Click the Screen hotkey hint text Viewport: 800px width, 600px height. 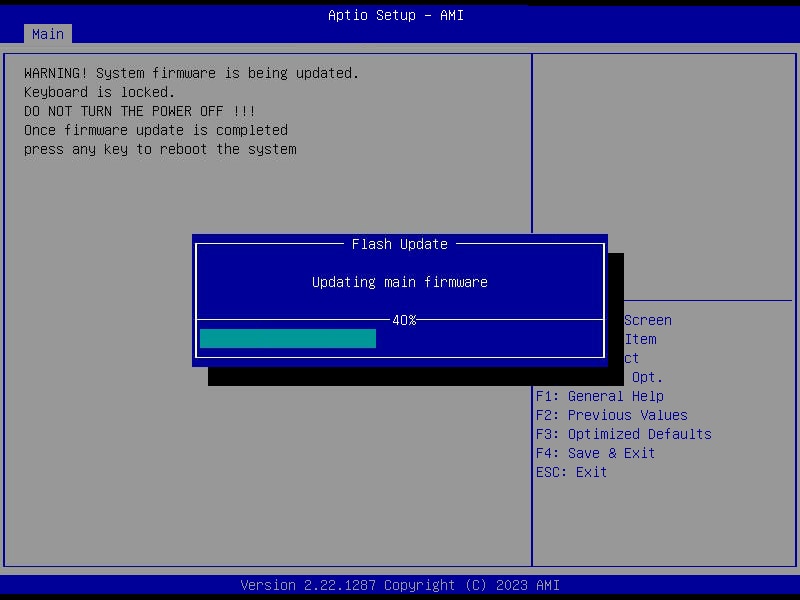pos(648,320)
